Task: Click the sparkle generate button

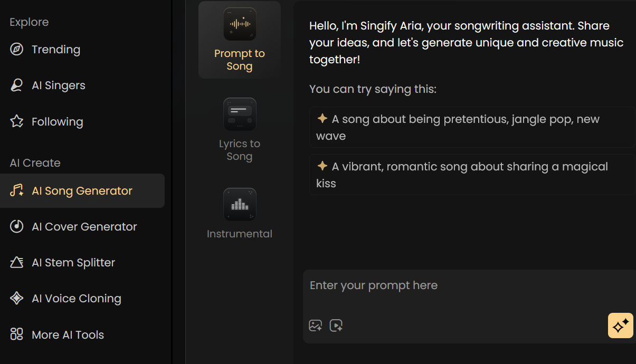Action: [x=621, y=325]
